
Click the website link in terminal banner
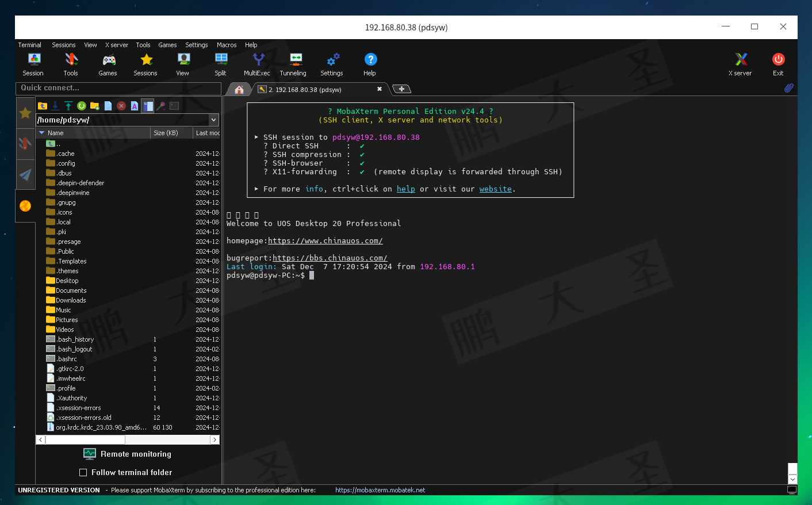496,189
